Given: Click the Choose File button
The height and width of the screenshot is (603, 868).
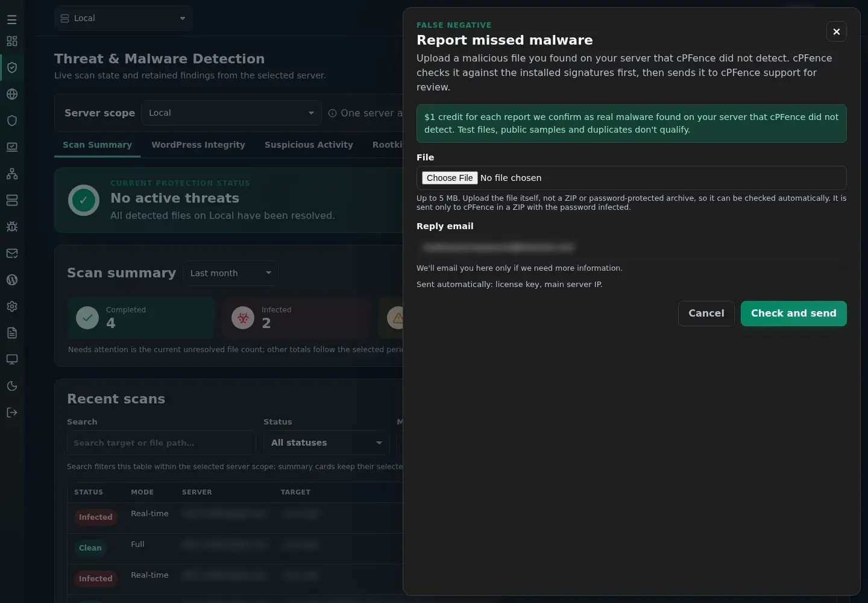Looking at the screenshot, I should tap(450, 178).
